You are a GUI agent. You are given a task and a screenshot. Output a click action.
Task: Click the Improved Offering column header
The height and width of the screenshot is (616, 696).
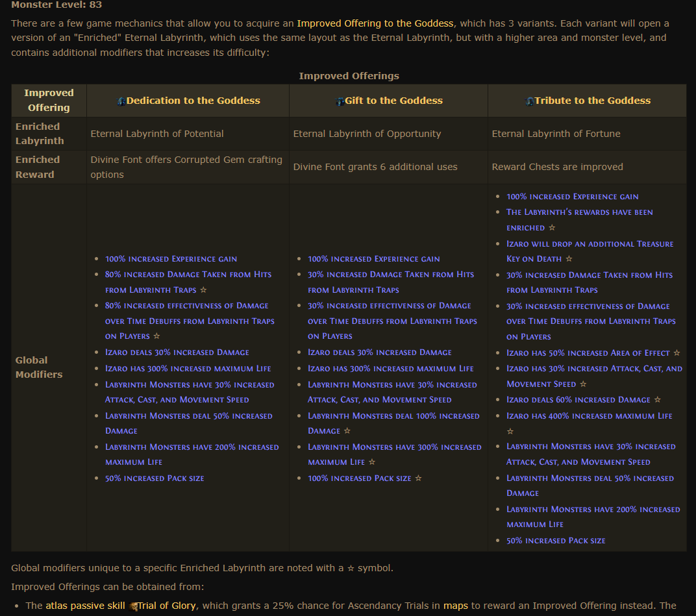(x=49, y=101)
